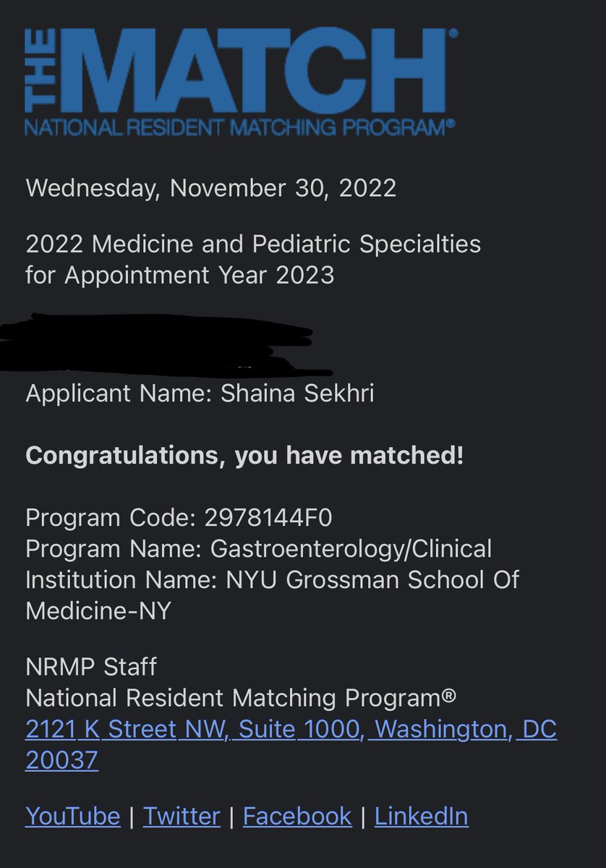This screenshot has width=606, height=868.
Task: Click the Program Name Gastroenterology/Clinical line
Action: [x=258, y=549]
